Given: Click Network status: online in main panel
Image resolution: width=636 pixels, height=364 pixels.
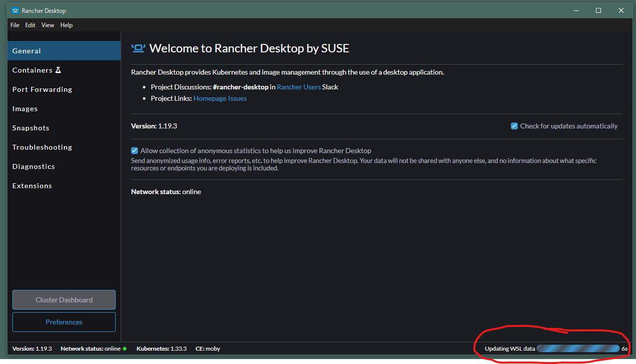Looking at the screenshot, I should click(166, 192).
